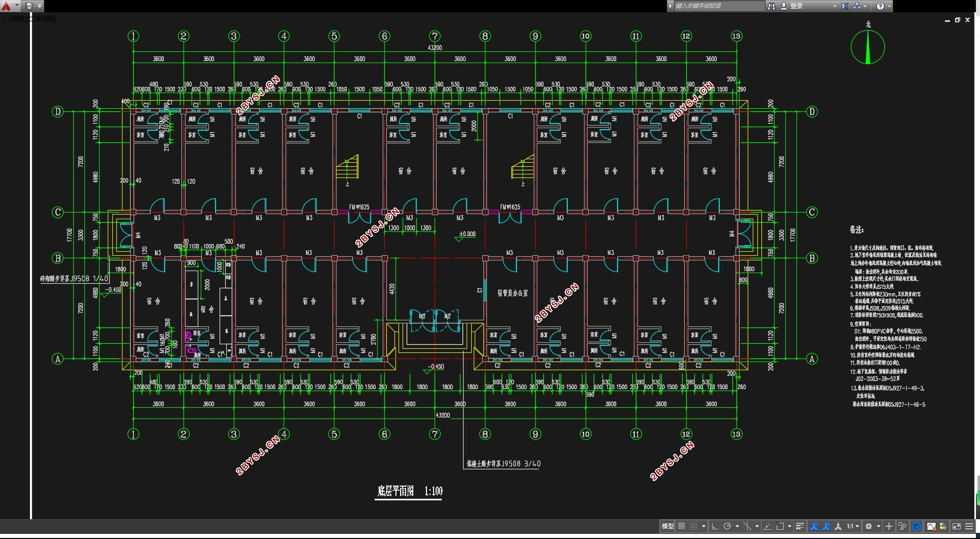Toggle lineweight display
Viewport: 980px width, 539px height.
coord(800,526)
